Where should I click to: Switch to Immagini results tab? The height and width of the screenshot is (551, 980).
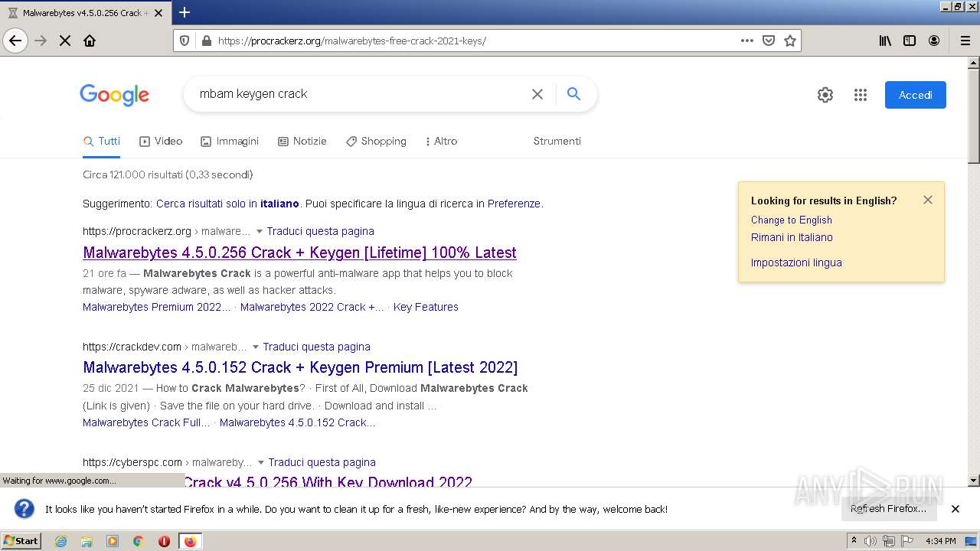tap(230, 141)
